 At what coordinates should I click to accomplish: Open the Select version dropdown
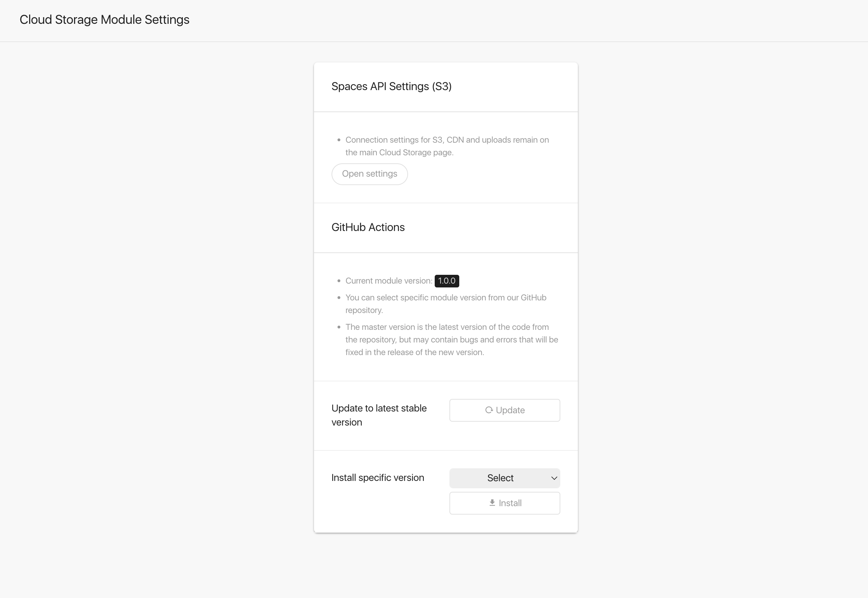click(x=500, y=478)
